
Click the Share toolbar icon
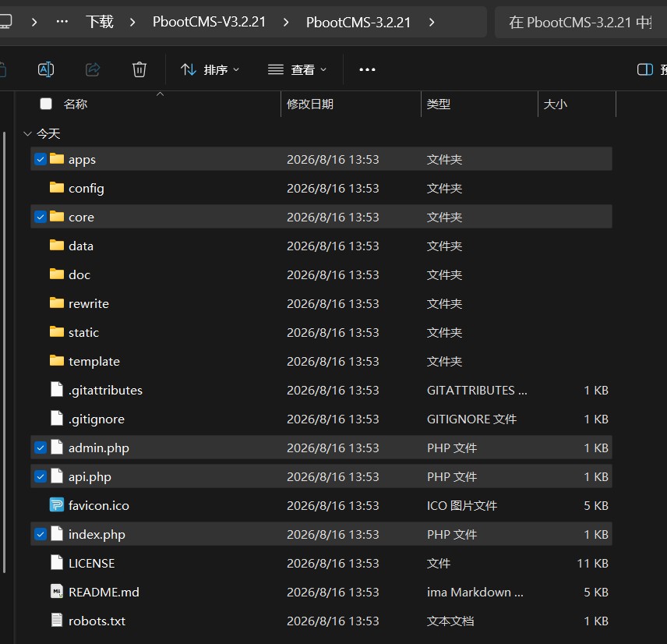point(93,69)
